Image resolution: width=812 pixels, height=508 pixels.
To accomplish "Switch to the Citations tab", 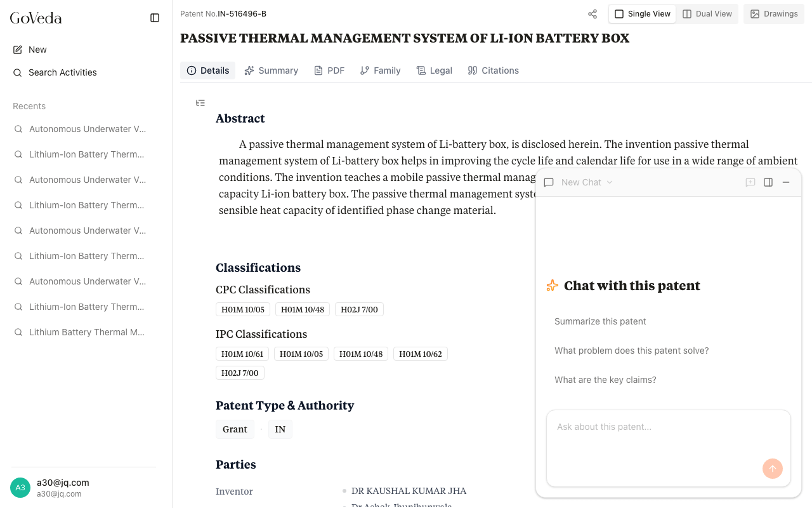I will tap(493, 70).
